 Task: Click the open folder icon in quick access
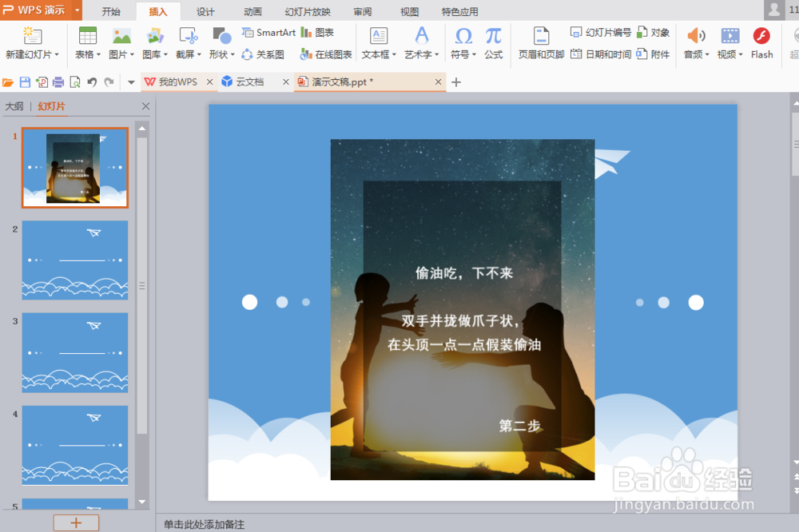(8, 82)
